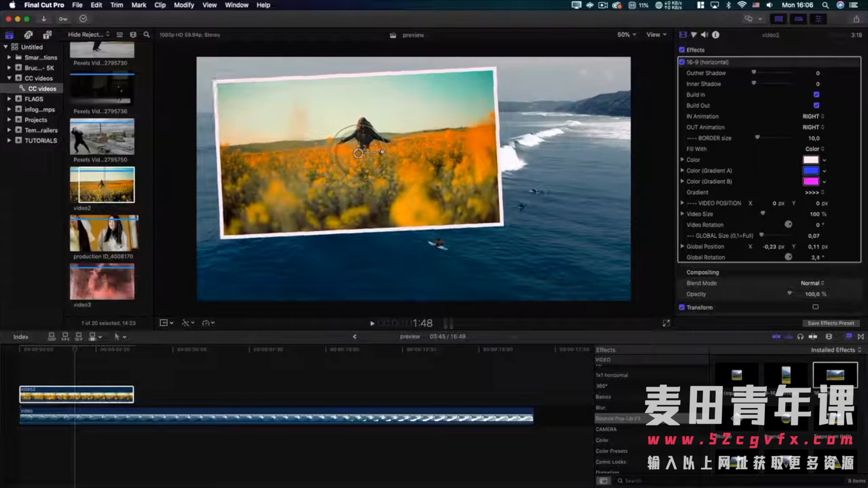Image resolution: width=868 pixels, height=488 pixels.
Task: Show the Photos and Audio sidebar
Action: 28,35
